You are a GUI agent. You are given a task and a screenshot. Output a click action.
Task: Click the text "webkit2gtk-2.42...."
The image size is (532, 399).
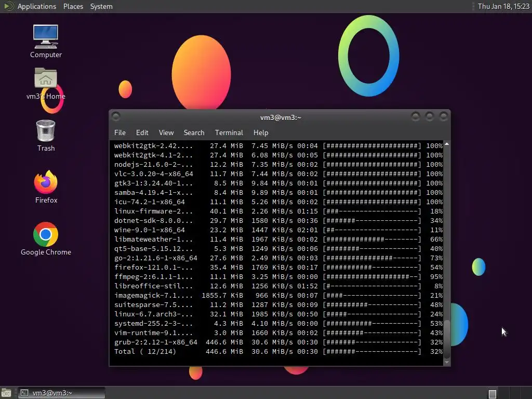click(153, 146)
